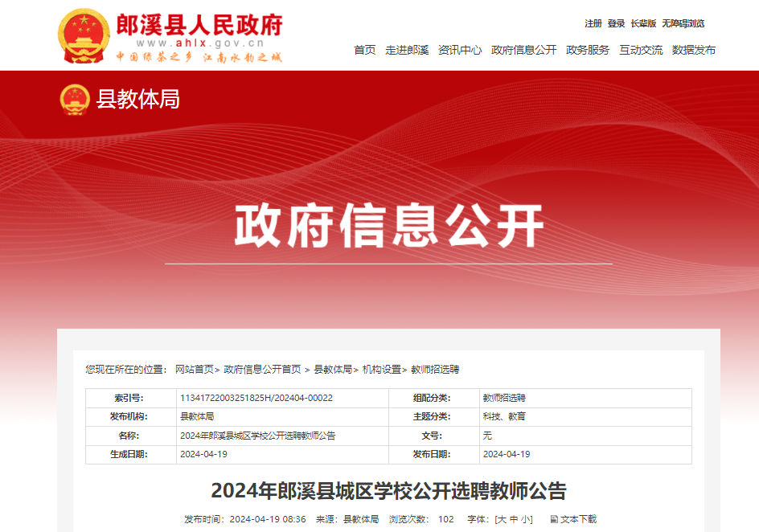Set font size to 小
The width and height of the screenshot is (759, 532).
525,519
